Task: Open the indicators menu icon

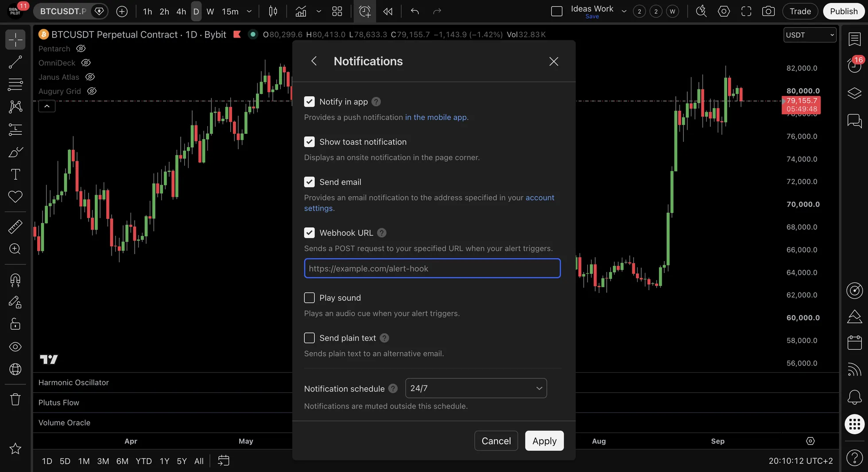Action: 301,11
